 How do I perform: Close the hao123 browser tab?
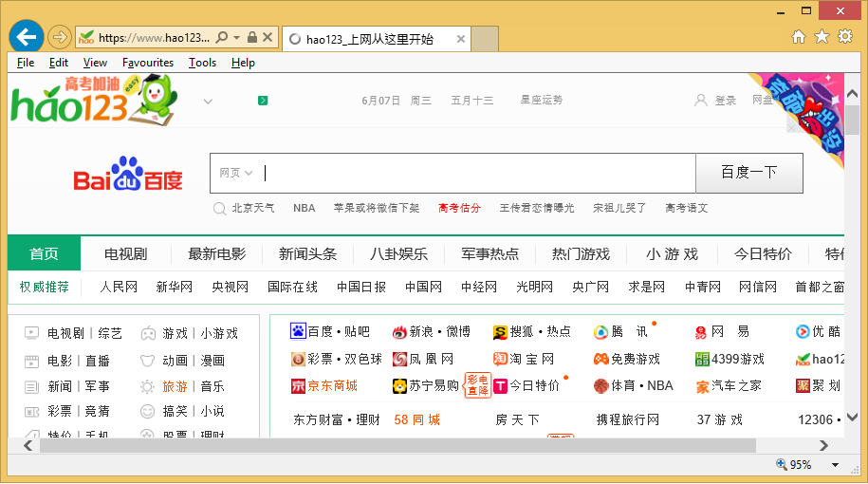[461, 39]
